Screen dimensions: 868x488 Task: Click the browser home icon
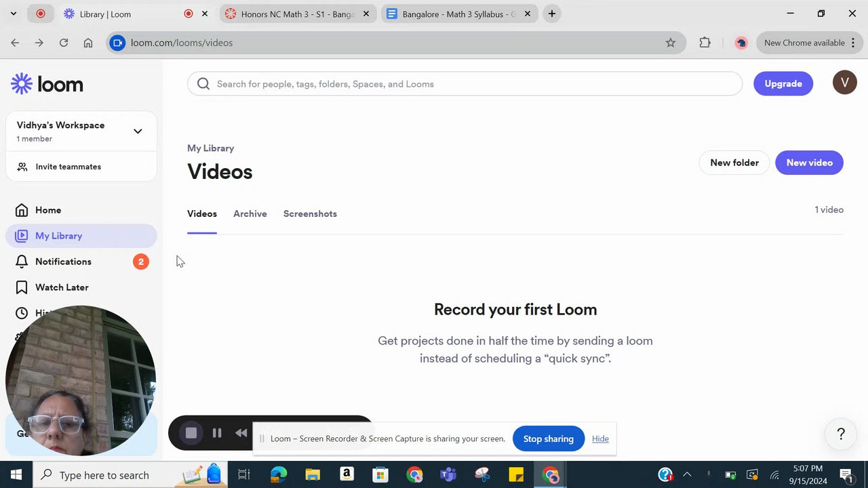click(88, 43)
